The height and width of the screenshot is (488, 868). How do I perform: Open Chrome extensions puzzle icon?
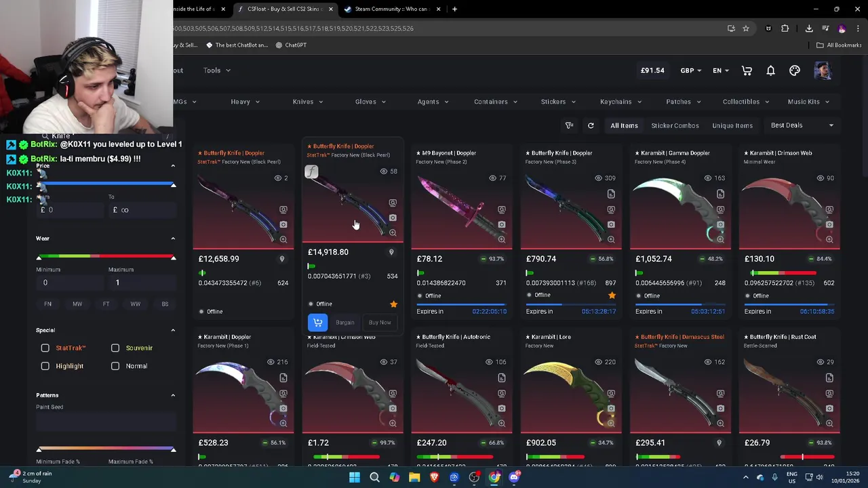point(785,28)
